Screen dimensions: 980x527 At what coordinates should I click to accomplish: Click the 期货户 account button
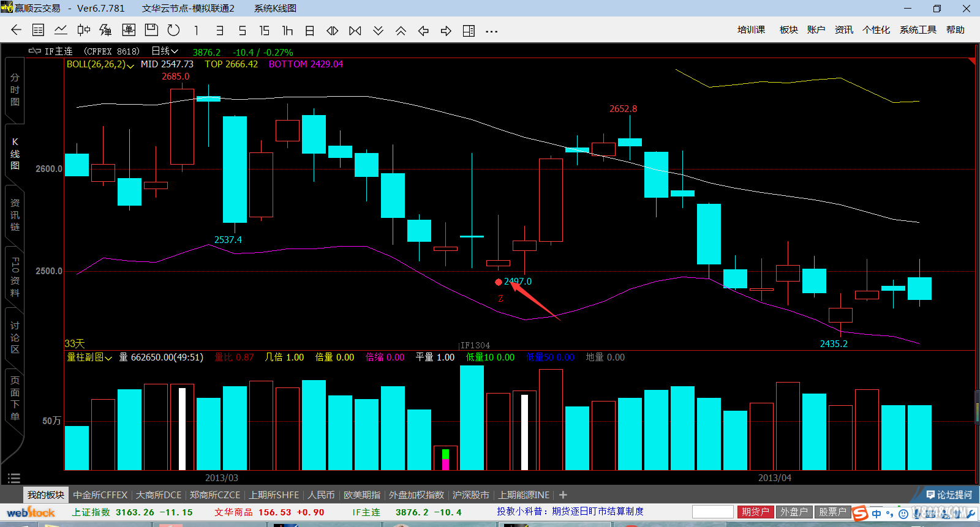[x=755, y=512]
